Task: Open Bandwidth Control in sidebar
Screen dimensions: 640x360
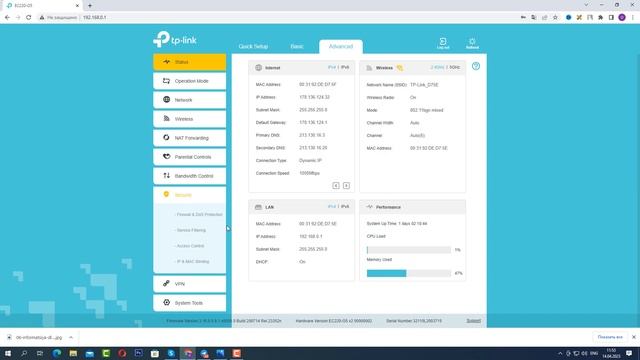Action: click(189, 176)
